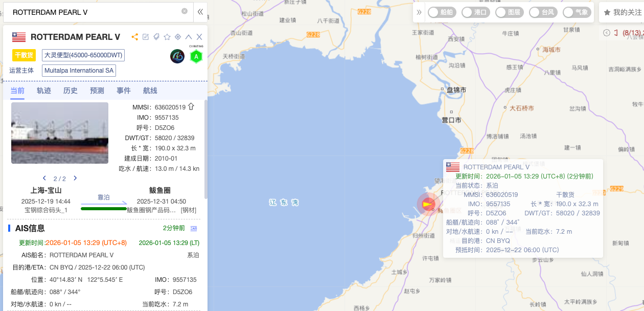Collapse the ship info panel with up chevron
Image resolution: width=644 pixels, height=311 pixels.
[189, 37]
